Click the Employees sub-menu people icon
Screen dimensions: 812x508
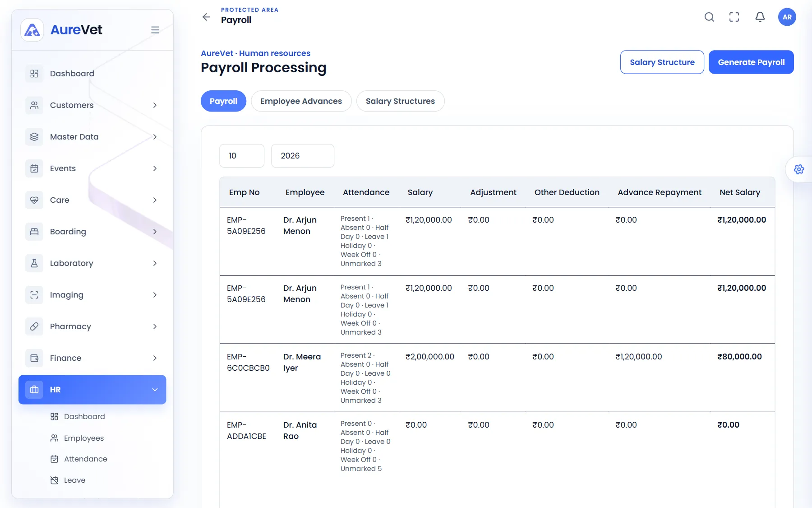coord(54,438)
